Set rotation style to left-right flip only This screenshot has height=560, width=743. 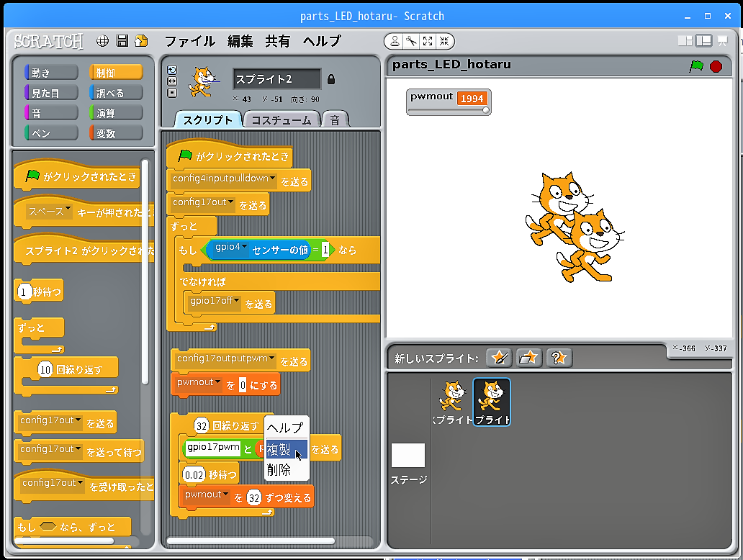point(172,81)
